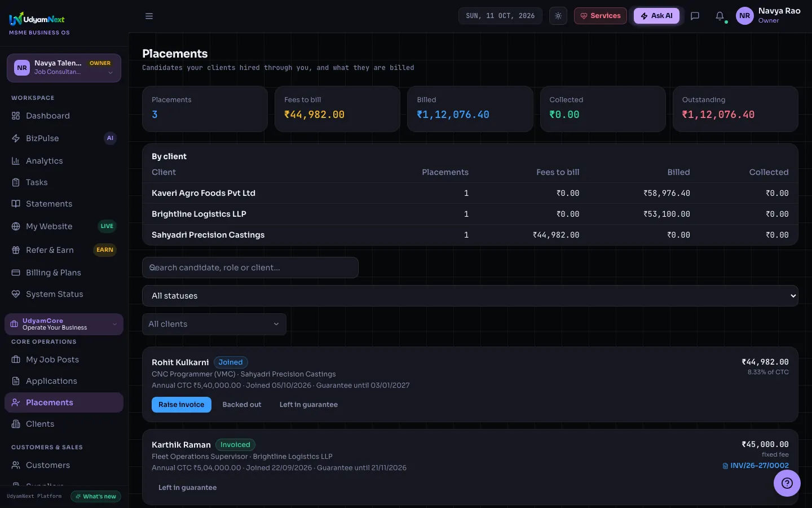Click the NR user avatar
This screenshot has width=812, height=508.
pyautogui.click(x=745, y=16)
